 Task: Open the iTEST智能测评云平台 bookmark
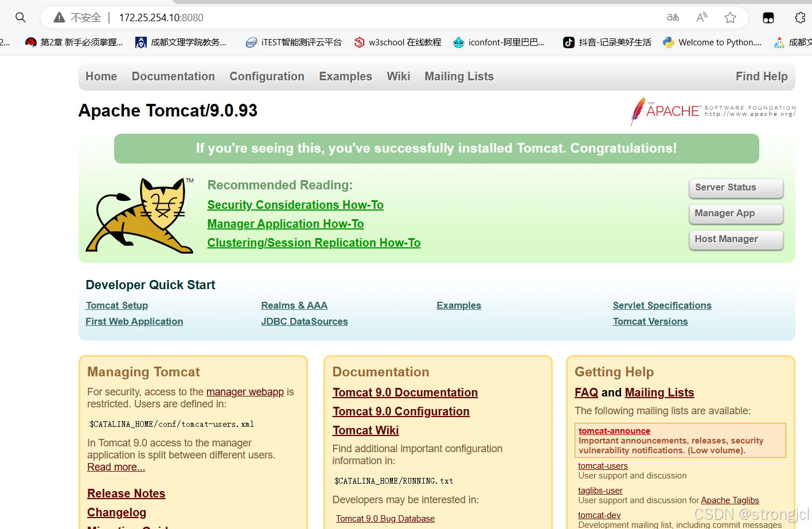coord(294,42)
